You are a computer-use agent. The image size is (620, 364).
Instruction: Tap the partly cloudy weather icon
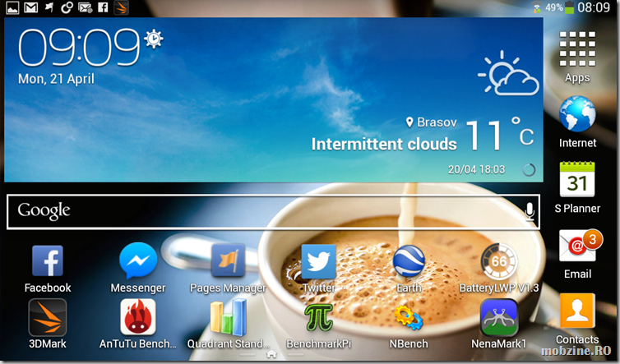(x=509, y=73)
